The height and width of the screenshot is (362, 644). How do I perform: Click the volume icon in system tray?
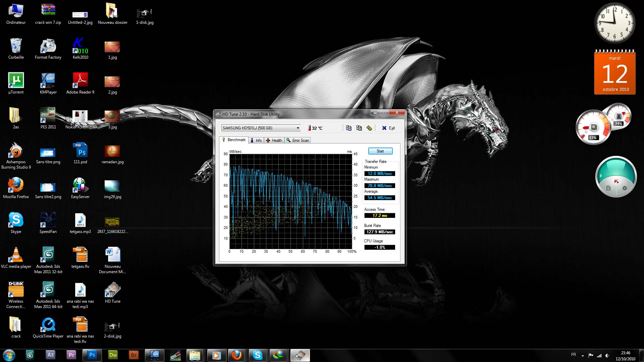607,356
